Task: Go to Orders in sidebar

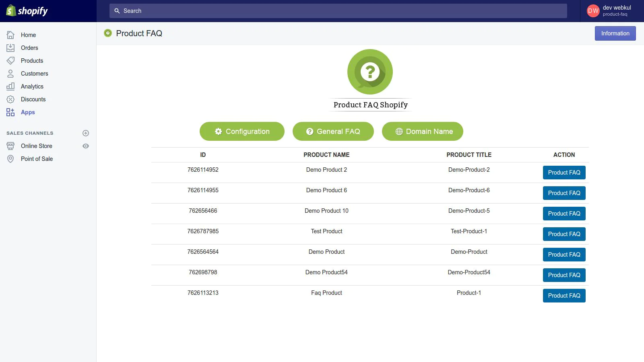Action: tap(29, 48)
